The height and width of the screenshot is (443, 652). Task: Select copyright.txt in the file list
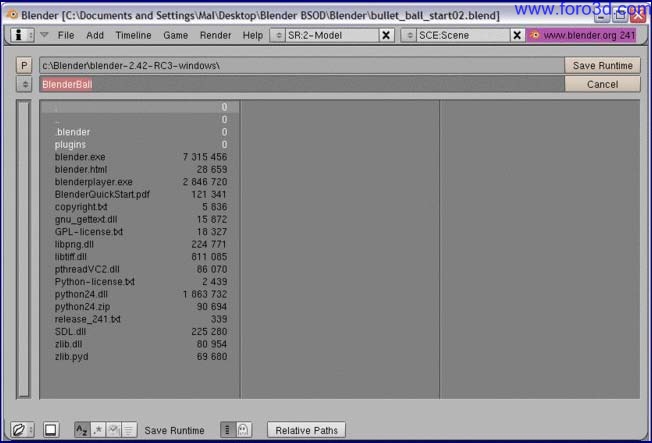pos(140,207)
